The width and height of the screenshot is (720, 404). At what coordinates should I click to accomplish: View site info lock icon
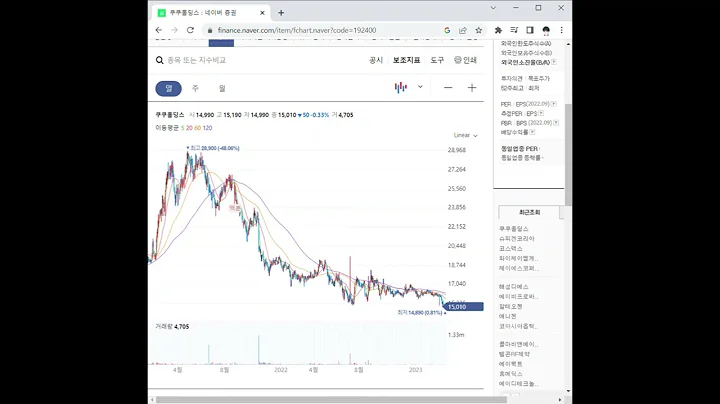pyautogui.click(x=210, y=30)
